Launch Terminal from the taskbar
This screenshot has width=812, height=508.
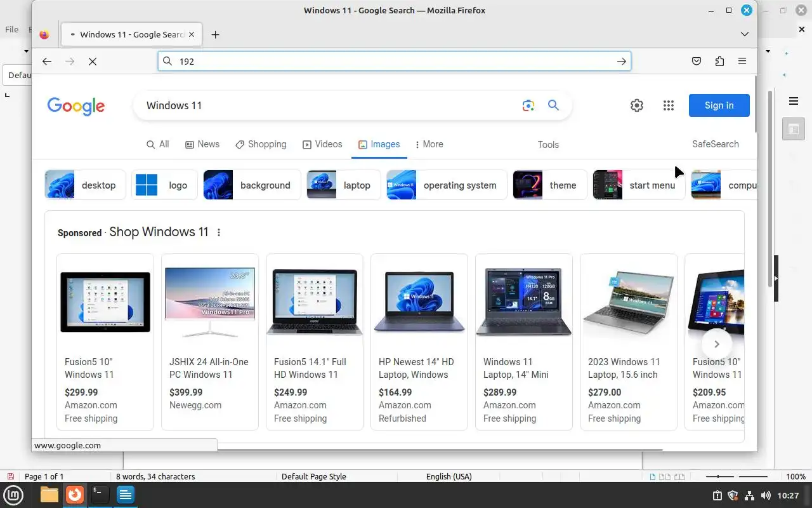click(100, 495)
